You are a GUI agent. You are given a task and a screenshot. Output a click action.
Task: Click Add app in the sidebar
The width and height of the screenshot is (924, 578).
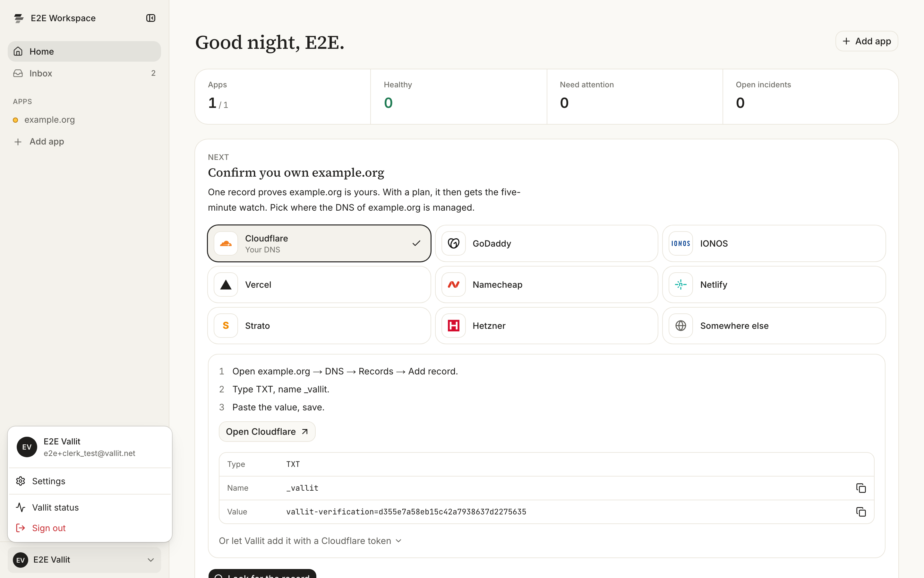click(84, 141)
